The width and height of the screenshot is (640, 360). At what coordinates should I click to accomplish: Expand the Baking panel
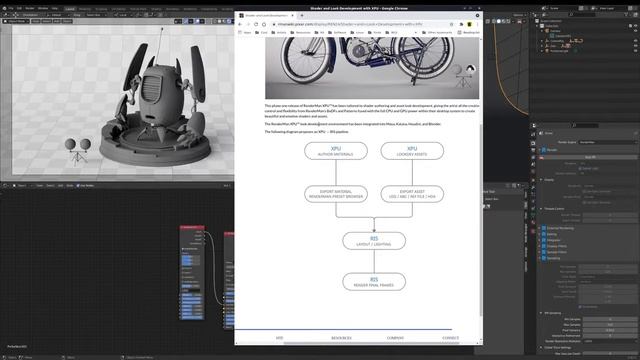[540, 234]
